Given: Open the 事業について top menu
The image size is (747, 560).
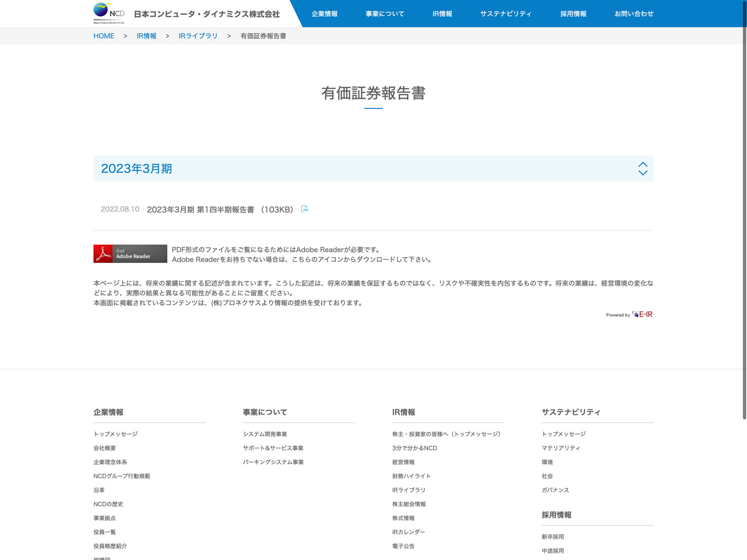Looking at the screenshot, I should tap(385, 14).
